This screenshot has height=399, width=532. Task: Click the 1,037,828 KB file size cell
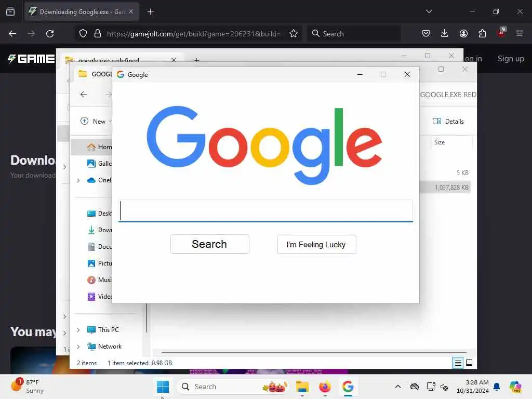[451, 187]
